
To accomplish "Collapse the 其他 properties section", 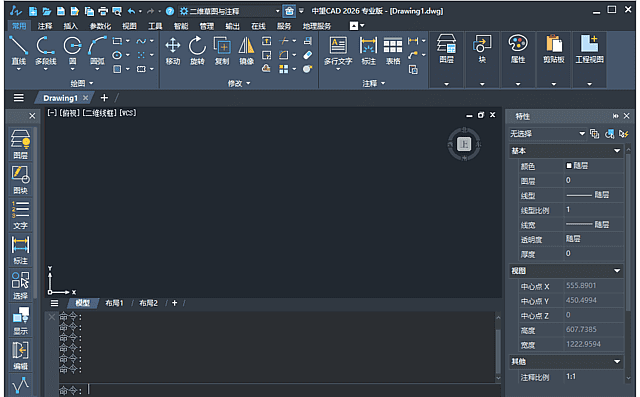I will (x=617, y=362).
